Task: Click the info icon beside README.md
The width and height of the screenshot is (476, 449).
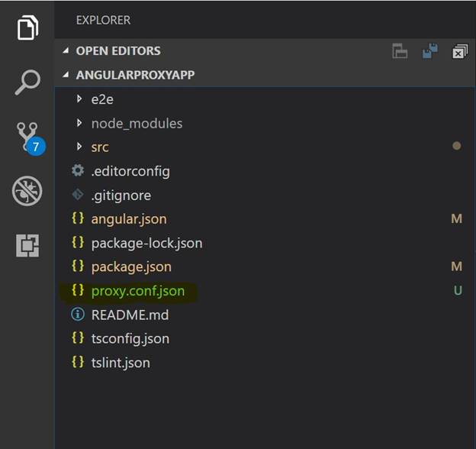Action: (78, 314)
